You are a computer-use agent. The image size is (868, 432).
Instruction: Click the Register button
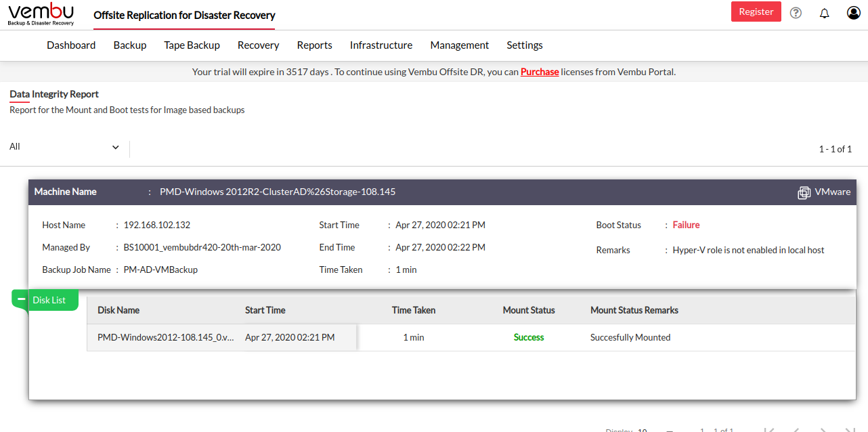(x=756, y=12)
